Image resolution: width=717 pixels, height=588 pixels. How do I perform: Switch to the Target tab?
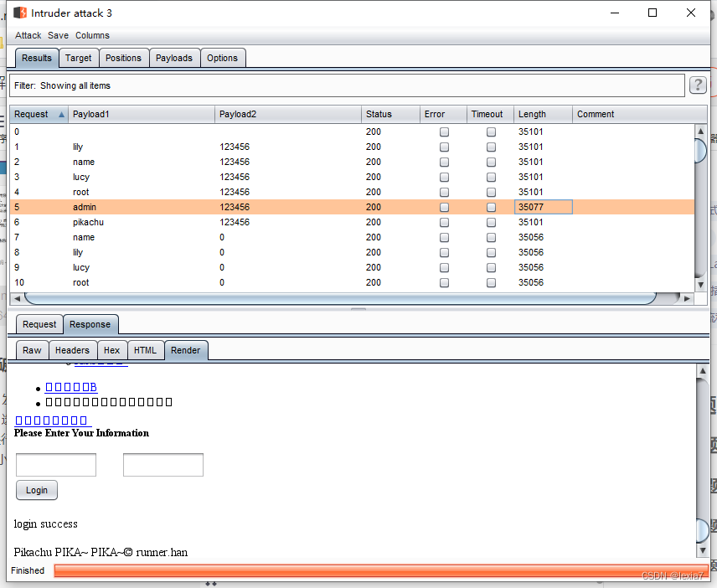[78, 58]
